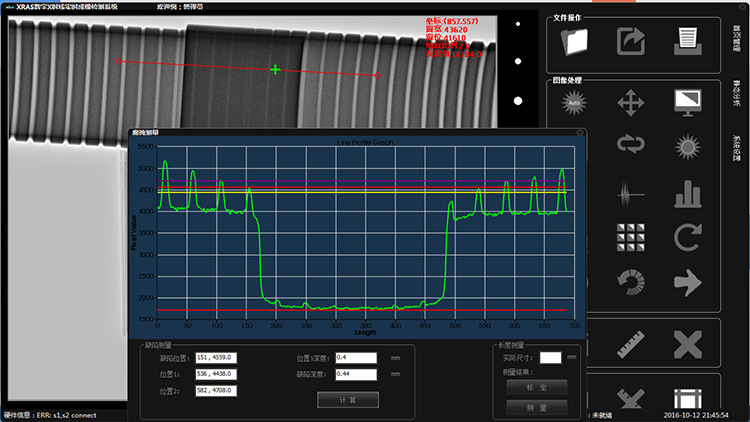Select the medium white dot
This screenshot has width=750, height=422.
click(518, 61)
